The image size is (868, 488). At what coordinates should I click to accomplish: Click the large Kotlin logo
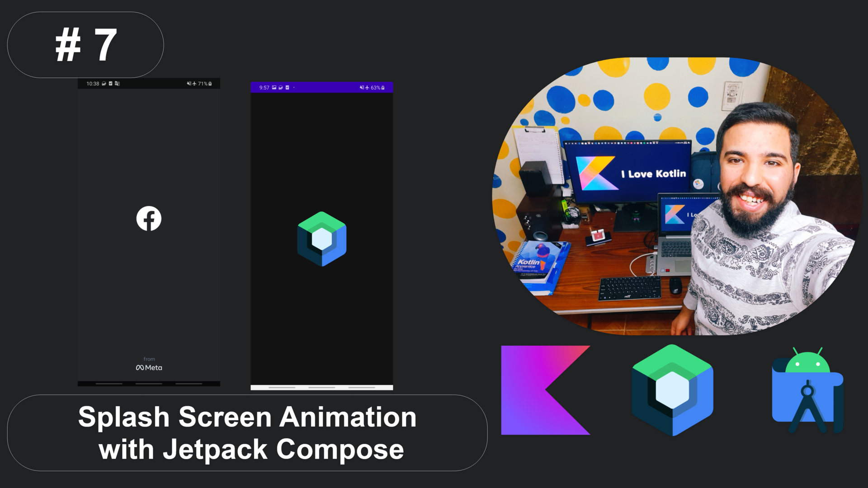546,390
